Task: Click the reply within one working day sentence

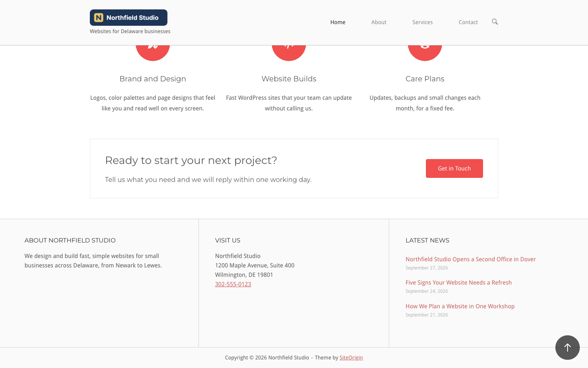Action: [x=208, y=180]
